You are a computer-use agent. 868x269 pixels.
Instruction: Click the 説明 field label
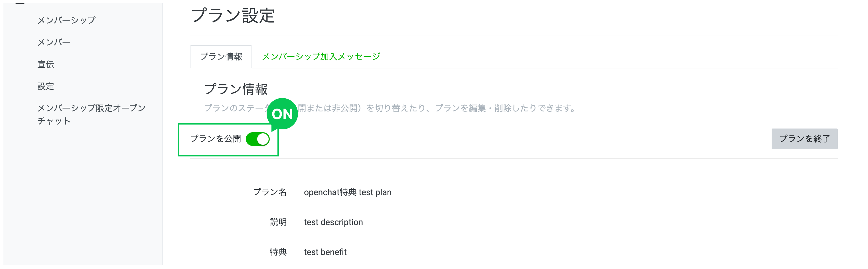pos(278,222)
